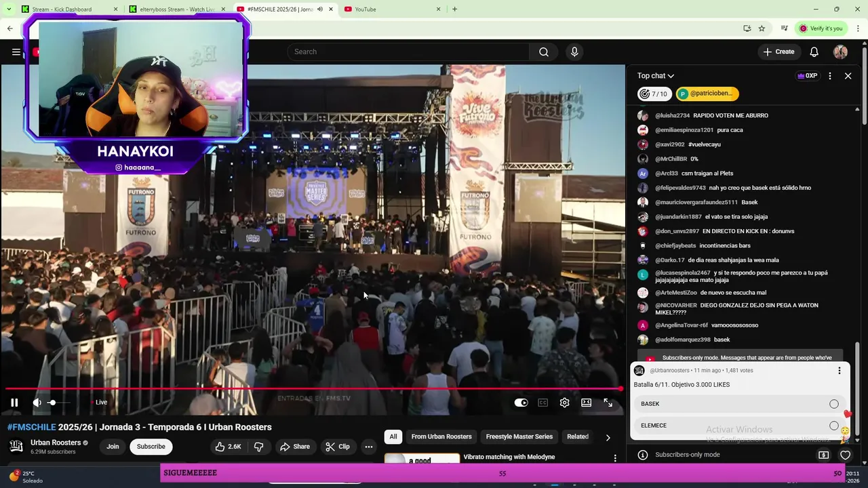The image size is (868, 488).
Task: Click the heart reaction icon
Action: (845, 455)
